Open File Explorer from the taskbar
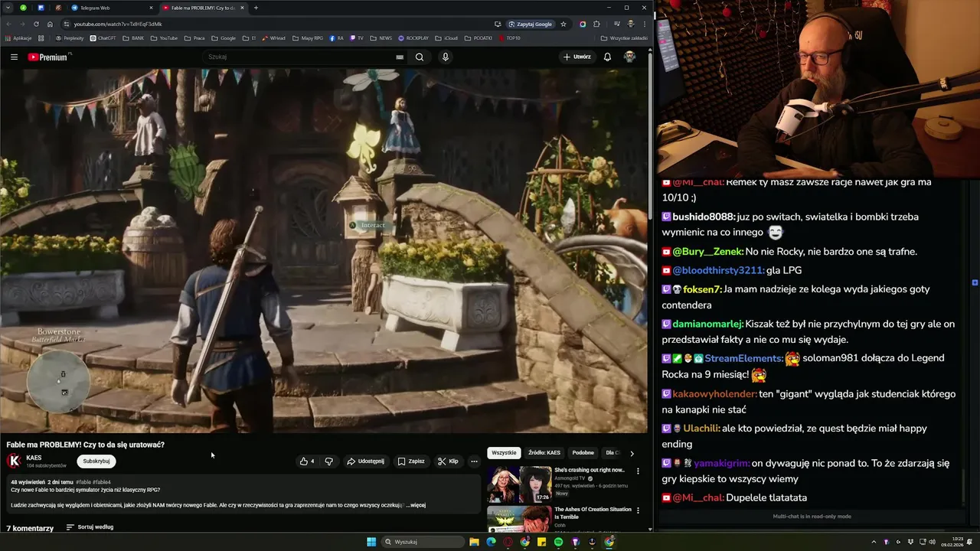 [475, 542]
